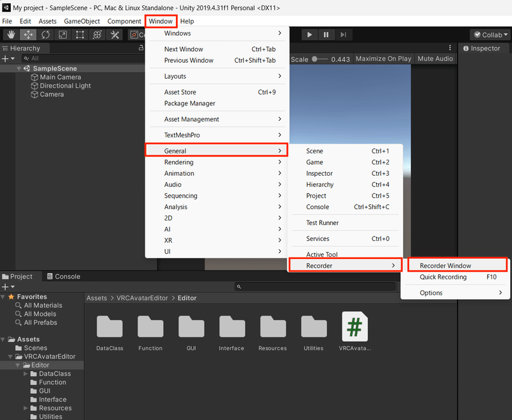Click the Step frame button

click(343, 35)
